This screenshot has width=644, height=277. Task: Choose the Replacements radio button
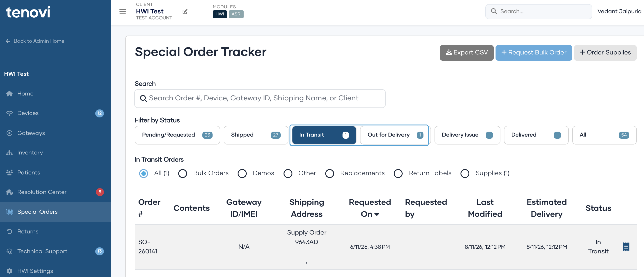[x=330, y=173]
